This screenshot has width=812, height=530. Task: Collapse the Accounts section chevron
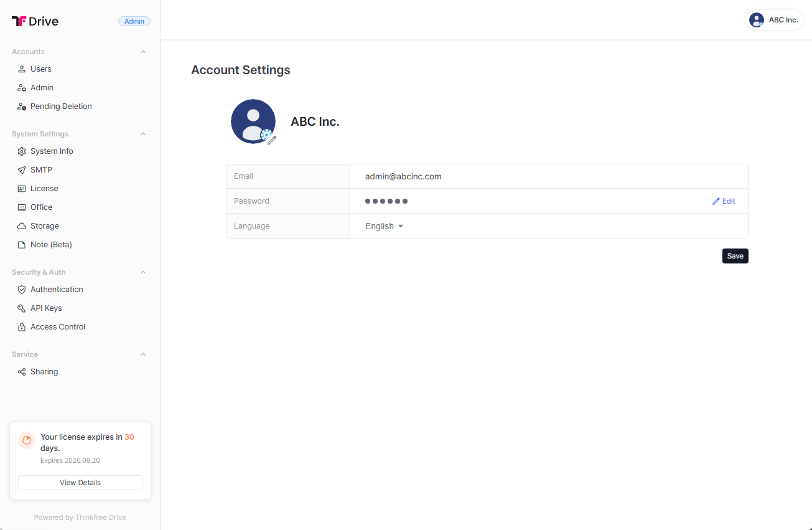143,52
